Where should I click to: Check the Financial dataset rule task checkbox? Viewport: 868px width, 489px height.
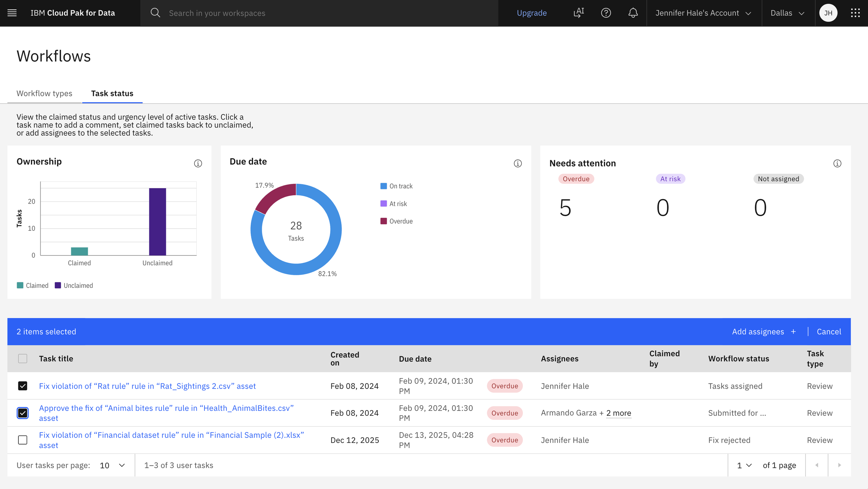tap(23, 440)
